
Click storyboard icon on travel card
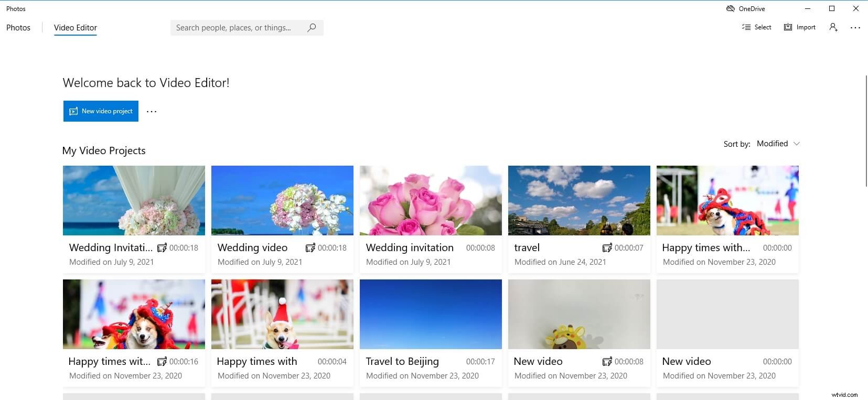pyautogui.click(x=607, y=247)
